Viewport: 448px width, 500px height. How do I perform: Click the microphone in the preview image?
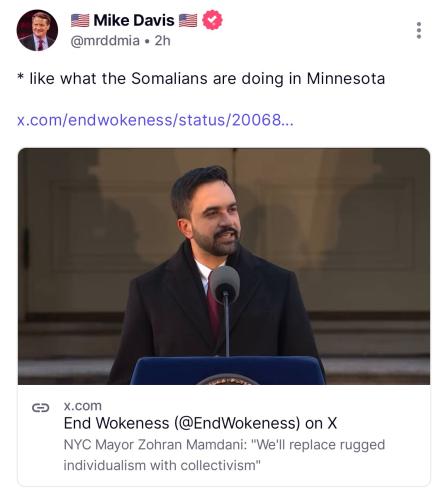(225, 284)
